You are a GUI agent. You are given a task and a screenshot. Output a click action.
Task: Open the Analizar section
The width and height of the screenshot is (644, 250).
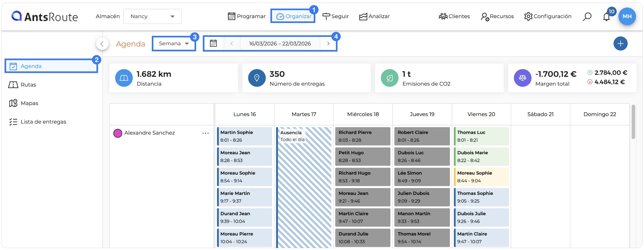[x=374, y=16]
